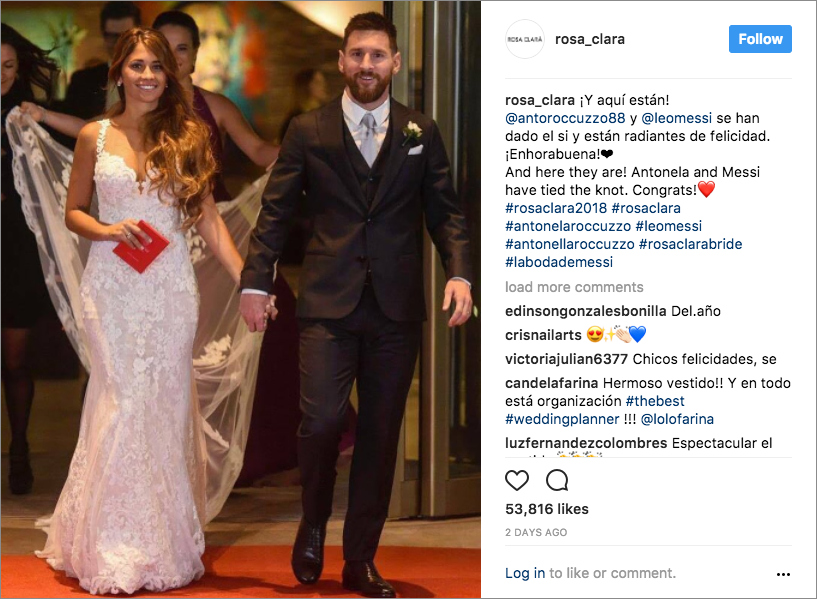Open commenter candelafarina's profile

[x=551, y=383]
